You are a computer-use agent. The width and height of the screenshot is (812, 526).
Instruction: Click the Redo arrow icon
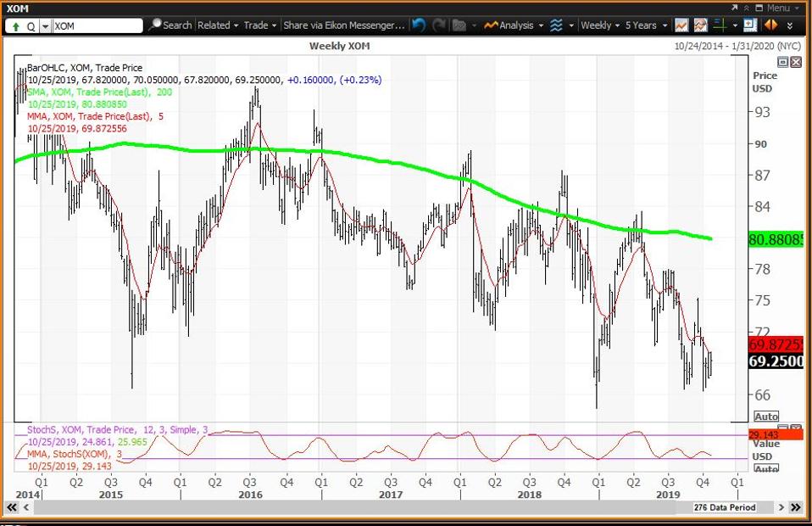[439, 25]
